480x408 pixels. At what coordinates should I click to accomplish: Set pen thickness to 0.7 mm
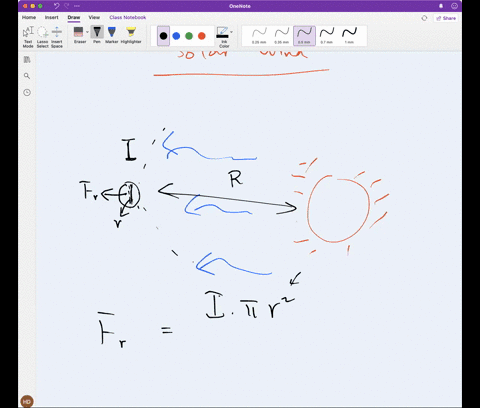pyautogui.click(x=327, y=36)
